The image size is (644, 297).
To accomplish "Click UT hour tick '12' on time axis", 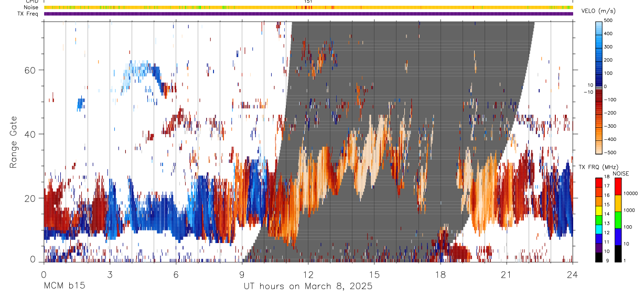I will tap(308, 273).
